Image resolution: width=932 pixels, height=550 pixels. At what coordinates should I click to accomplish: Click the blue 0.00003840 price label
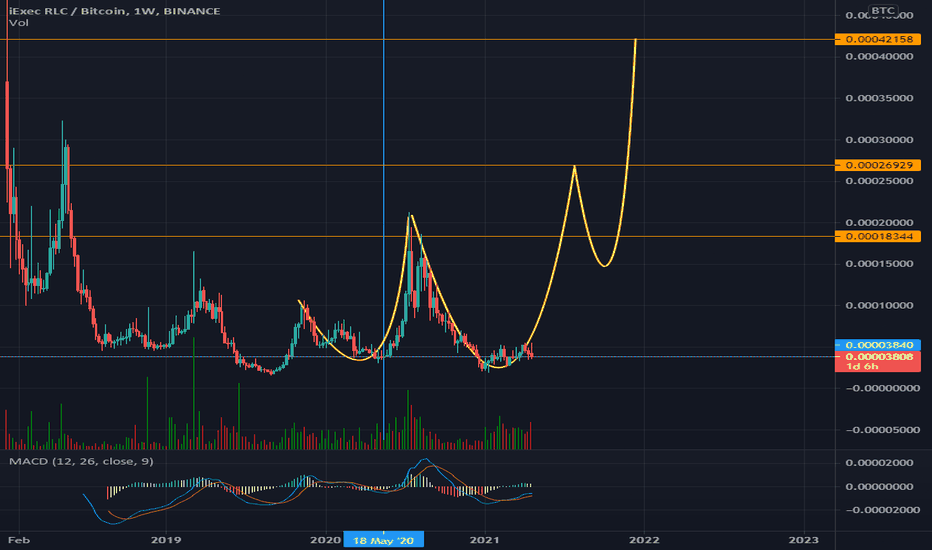[878, 345]
